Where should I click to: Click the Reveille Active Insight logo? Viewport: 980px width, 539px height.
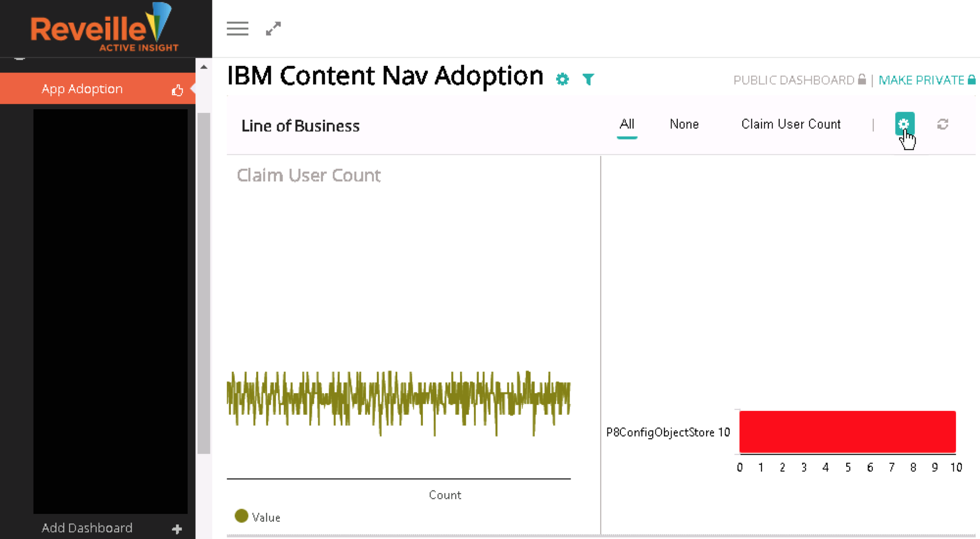click(105, 27)
